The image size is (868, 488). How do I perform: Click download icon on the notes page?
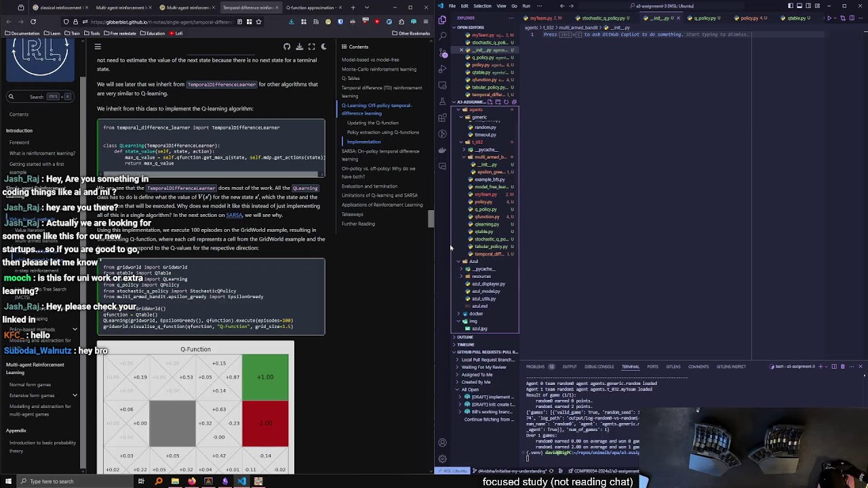pos(299,47)
